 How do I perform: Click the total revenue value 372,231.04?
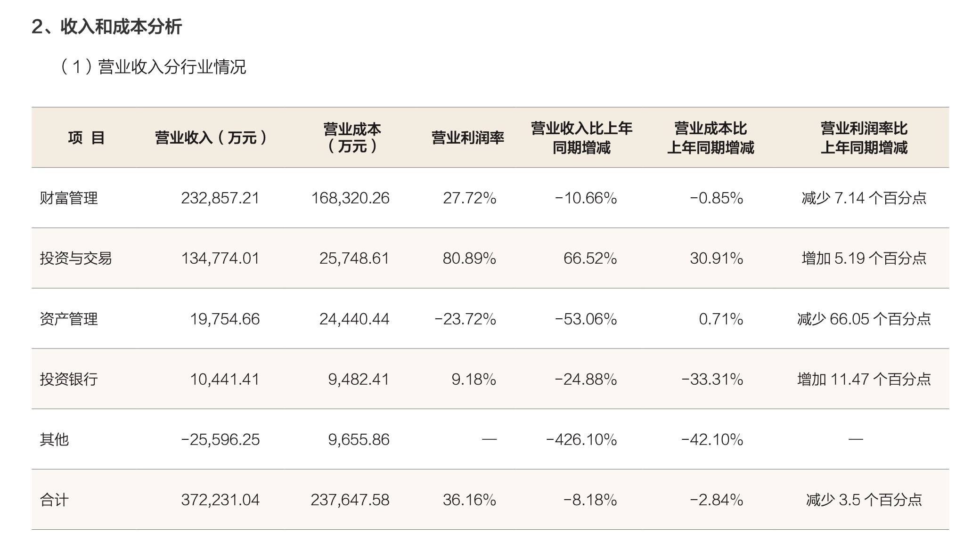[220, 500]
